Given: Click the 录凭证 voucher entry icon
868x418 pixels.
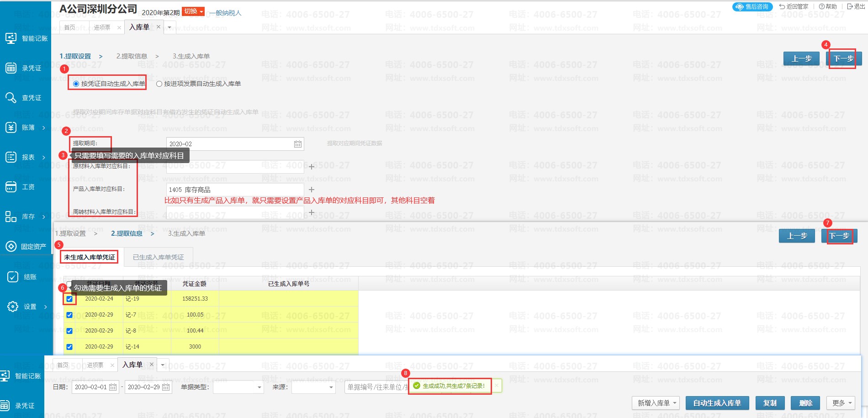Looking at the screenshot, I should [x=11, y=68].
